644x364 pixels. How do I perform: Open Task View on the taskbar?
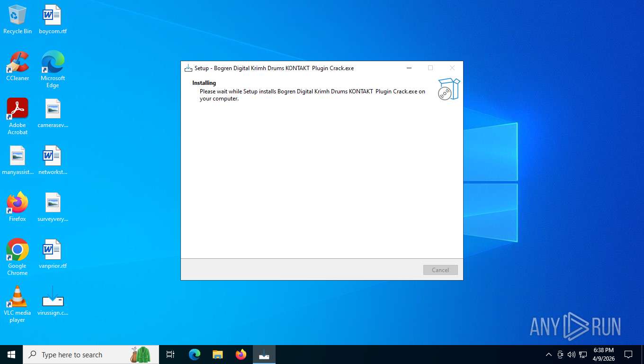click(170, 355)
